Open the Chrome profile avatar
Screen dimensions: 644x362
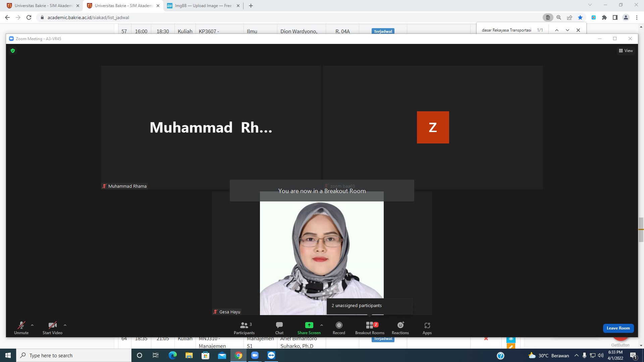[626, 17]
